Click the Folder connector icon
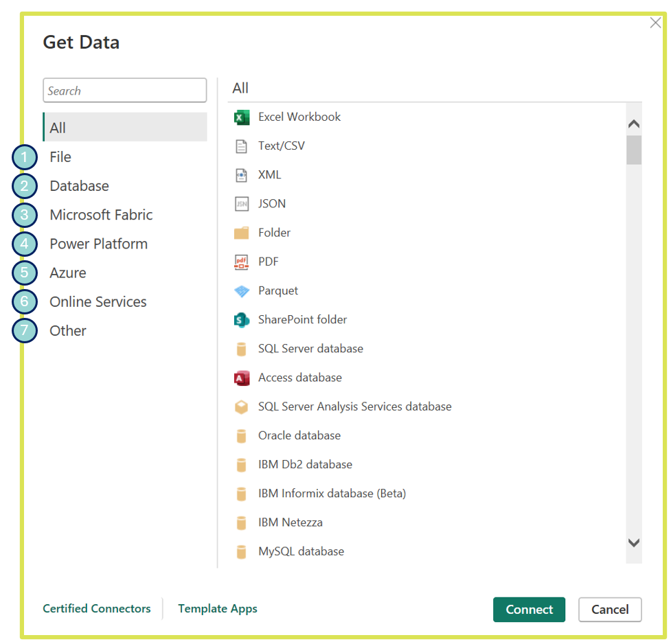The width and height of the screenshot is (671, 644). pos(241,233)
